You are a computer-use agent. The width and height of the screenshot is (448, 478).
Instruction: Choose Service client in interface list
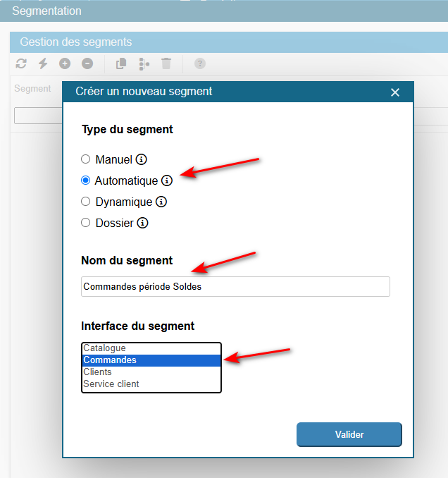(111, 384)
